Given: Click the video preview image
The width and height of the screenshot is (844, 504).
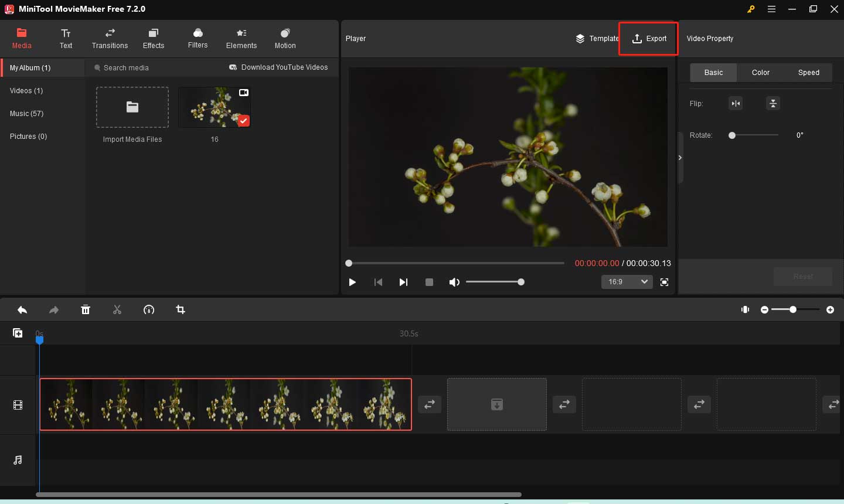Looking at the screenshot, I should (508, 157).
